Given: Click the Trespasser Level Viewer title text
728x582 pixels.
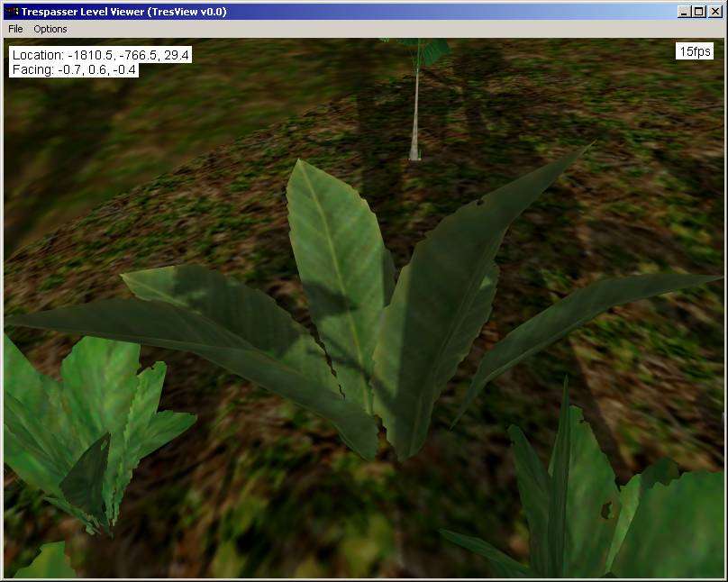Looking at the screenshot, I should pyautogui.click(x=124, y=12).
